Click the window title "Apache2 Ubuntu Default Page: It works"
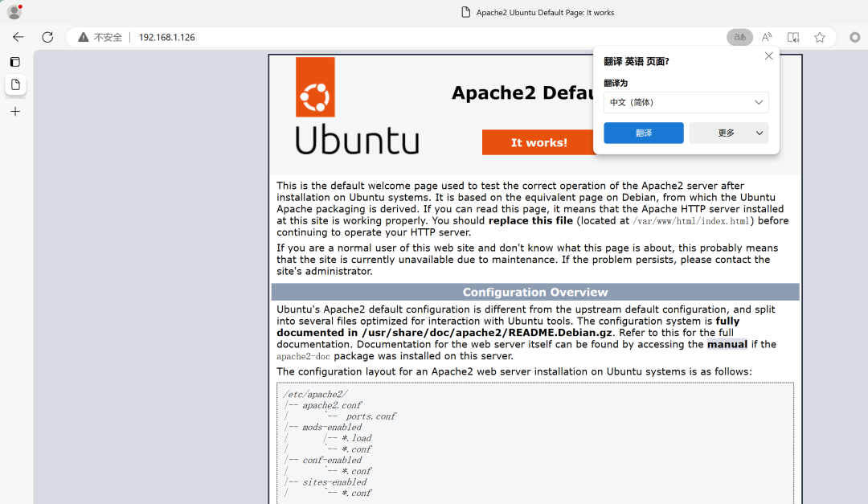The height and width of the screenshot is (504, 868). click(545, 12)
